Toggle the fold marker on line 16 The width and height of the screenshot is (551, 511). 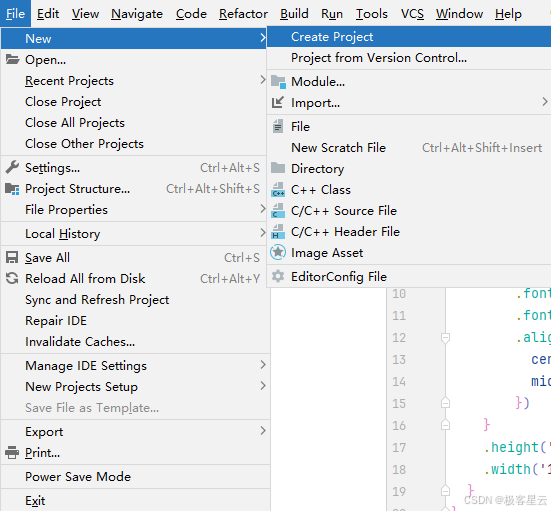[445, 425]
